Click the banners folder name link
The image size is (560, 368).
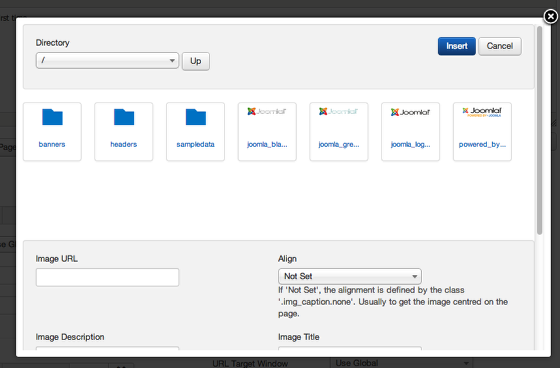(52, 144)
